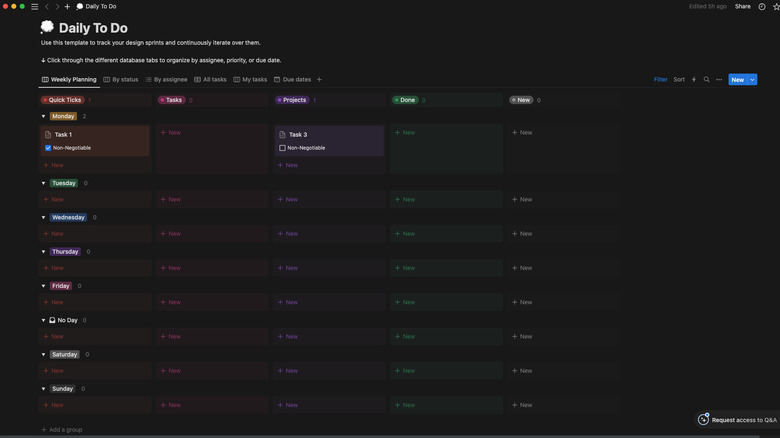Open the sidebar hamburger menu
Viewport: 780px width, 438px height.
[x=35, y=6]
